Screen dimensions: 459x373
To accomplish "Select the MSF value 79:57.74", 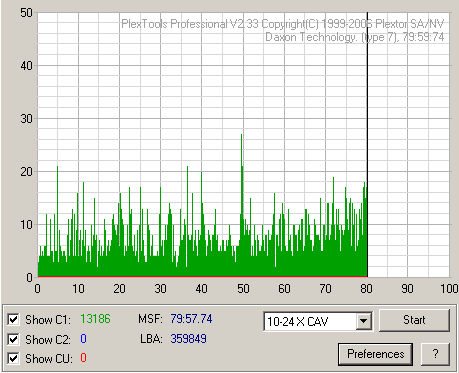I will [191, 319].
